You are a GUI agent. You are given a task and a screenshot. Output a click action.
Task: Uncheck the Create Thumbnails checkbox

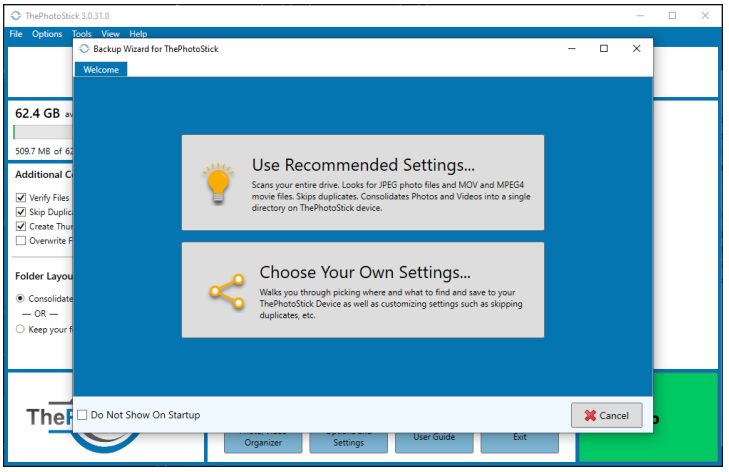click(20, 226)
